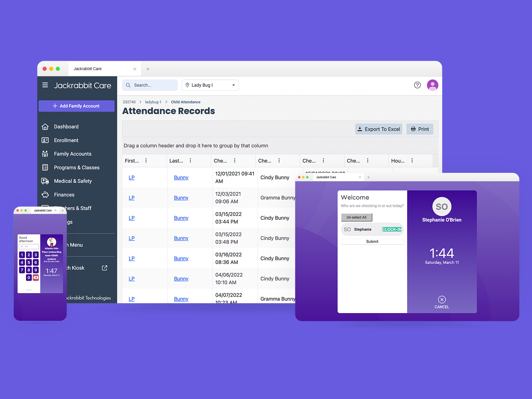
Task: Click the 1:44 clock in kiosk window
Action: click(442, 253)
